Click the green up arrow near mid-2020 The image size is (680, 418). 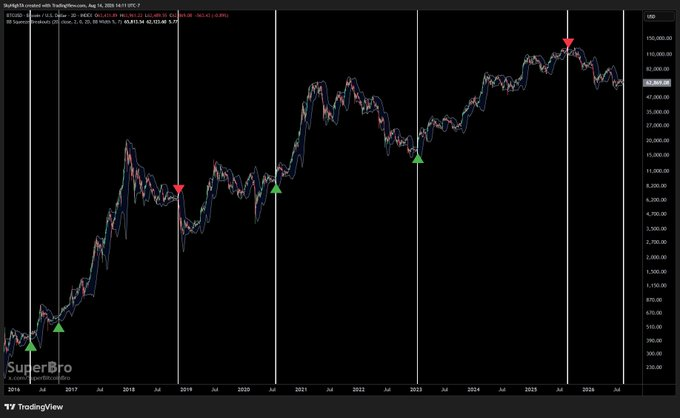coord(276,188)
